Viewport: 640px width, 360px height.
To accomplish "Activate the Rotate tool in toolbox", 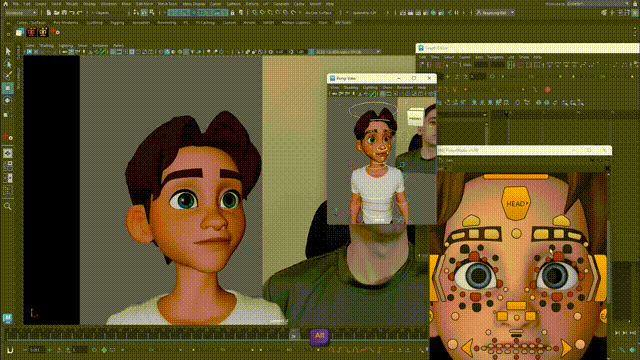I will (x=8, y=100).
